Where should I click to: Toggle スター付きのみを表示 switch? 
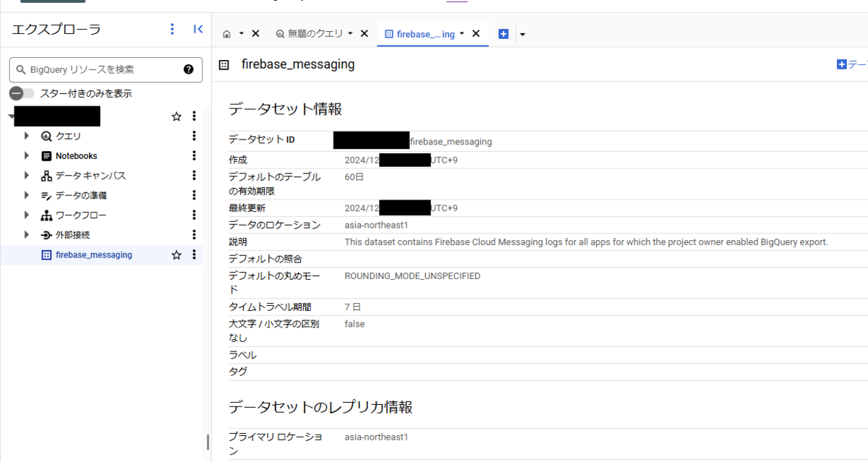coord(22,93)
